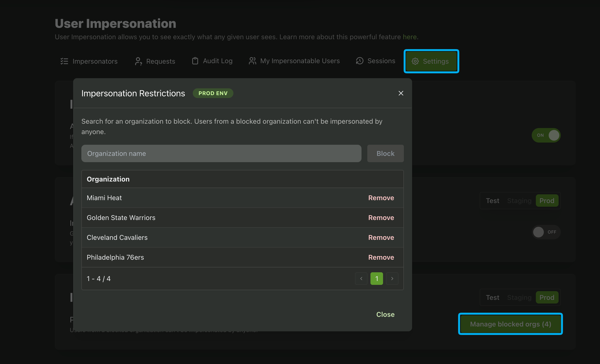Remove Cleveland Cavaliers from blocked list
The width and height of the screenshot is (600, 364).
point(381,237)
